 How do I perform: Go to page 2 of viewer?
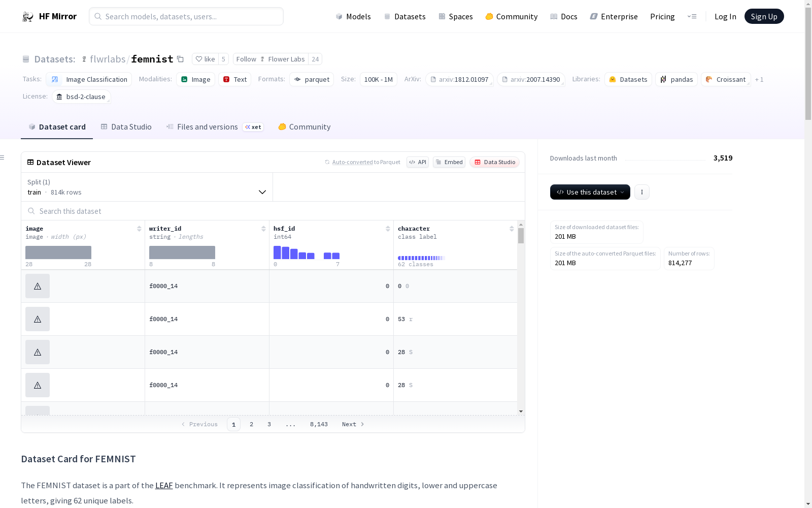251,424
